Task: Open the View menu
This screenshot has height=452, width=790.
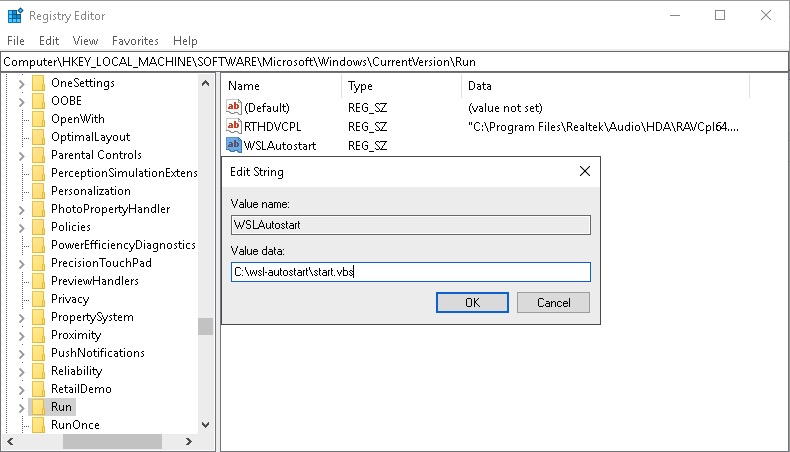Action: pos(85,41)
